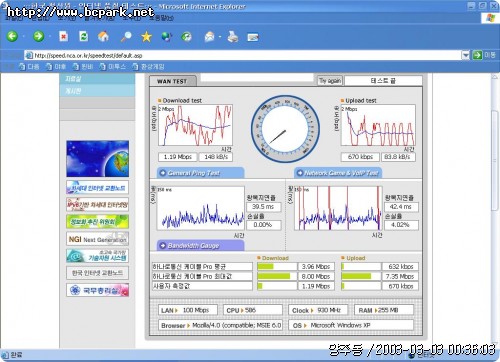Screen dimensions: 500x362
Task: Click the green Forward arrow button
Action: click(x=38, y=36)
